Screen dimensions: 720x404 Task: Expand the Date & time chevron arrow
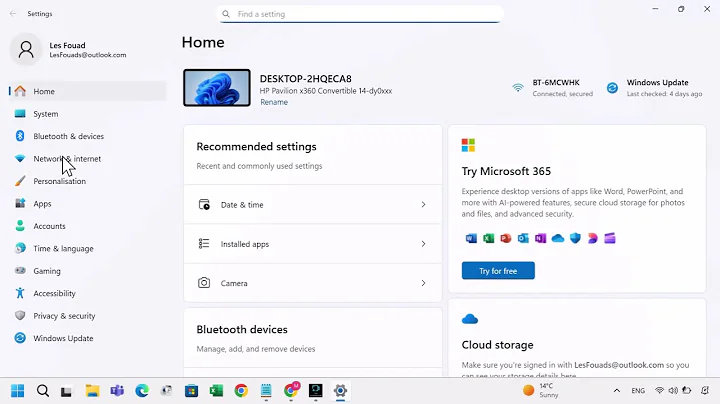click(423, 205)
